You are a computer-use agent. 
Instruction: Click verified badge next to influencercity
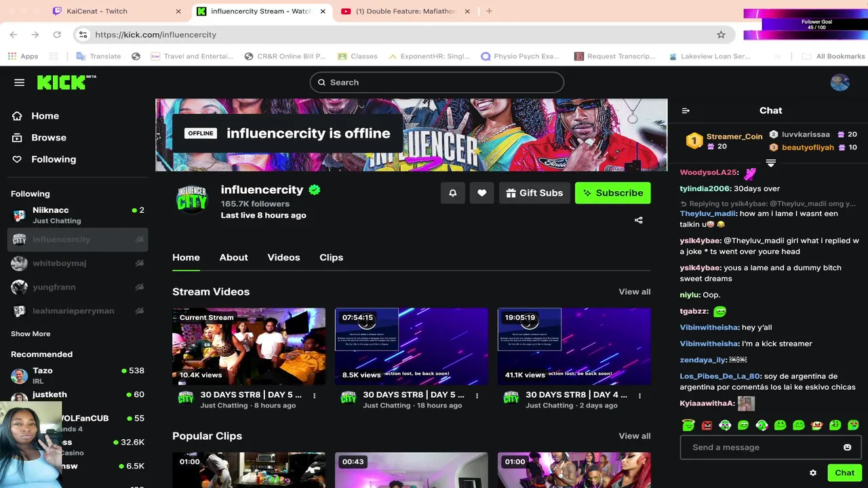point(315,190)
